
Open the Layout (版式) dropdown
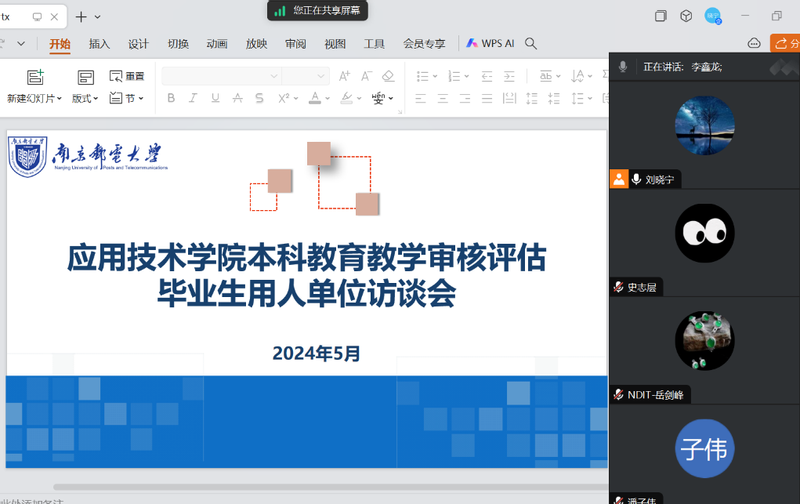pos(85,98)
